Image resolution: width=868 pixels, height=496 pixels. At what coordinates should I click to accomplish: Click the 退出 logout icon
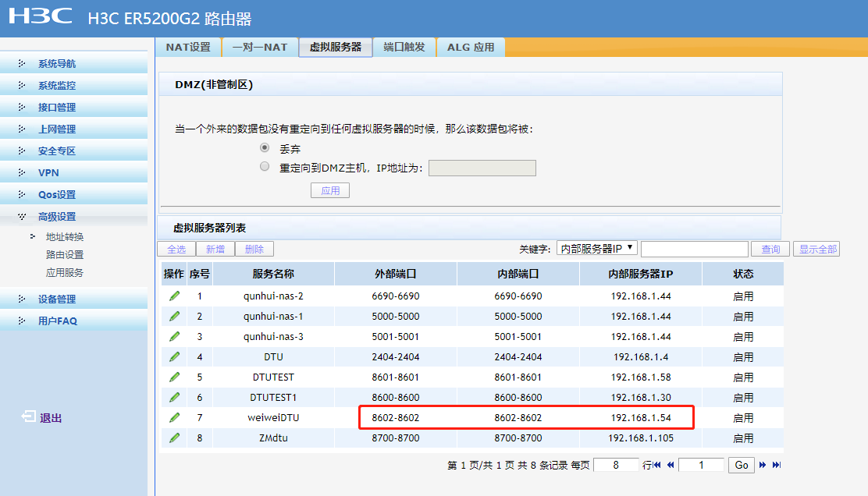click(x=28, y=416)
